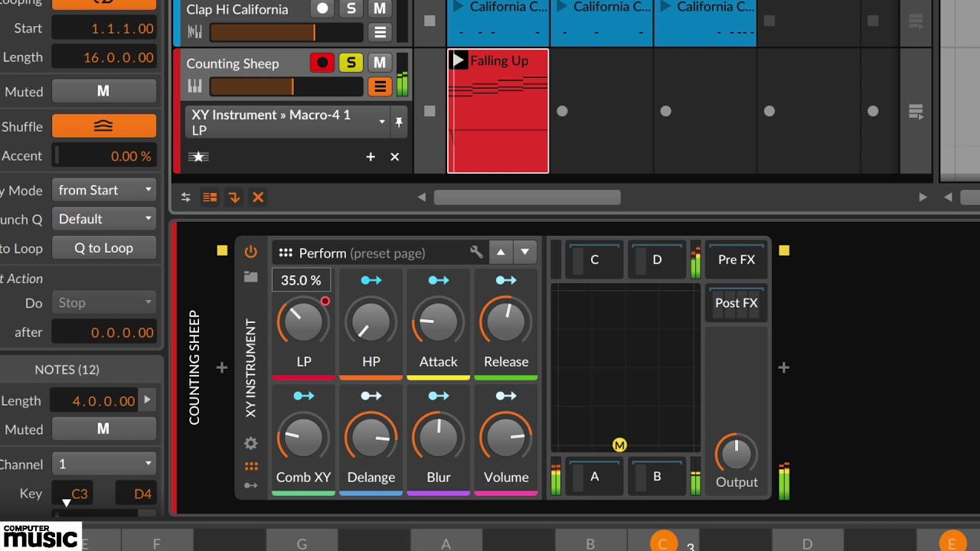Add automation lane with plus icon

pos(371,157)
